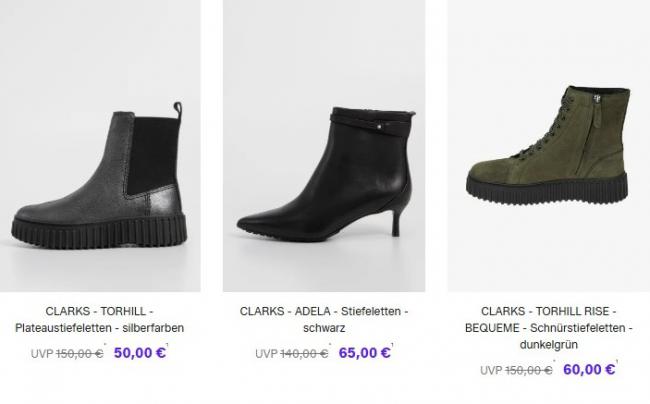650x404 pixels.
Task: Click the struck-through UVP 140,00 € price
Action: click(291, 353)
